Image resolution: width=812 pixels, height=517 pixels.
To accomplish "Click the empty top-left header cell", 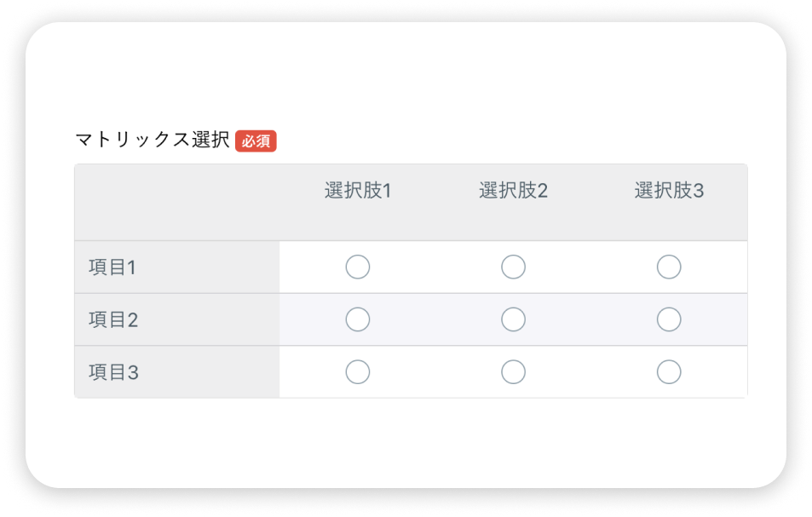I will (x=177, y=203).
